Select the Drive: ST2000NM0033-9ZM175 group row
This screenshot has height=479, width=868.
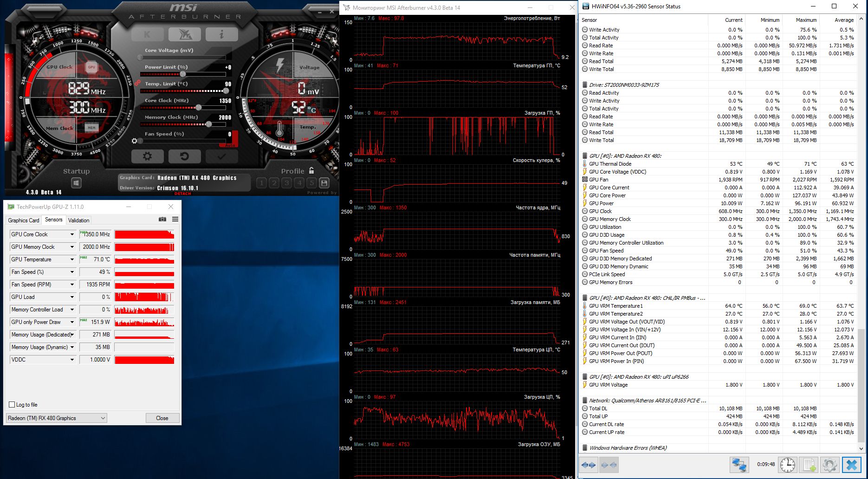[718, 85]
